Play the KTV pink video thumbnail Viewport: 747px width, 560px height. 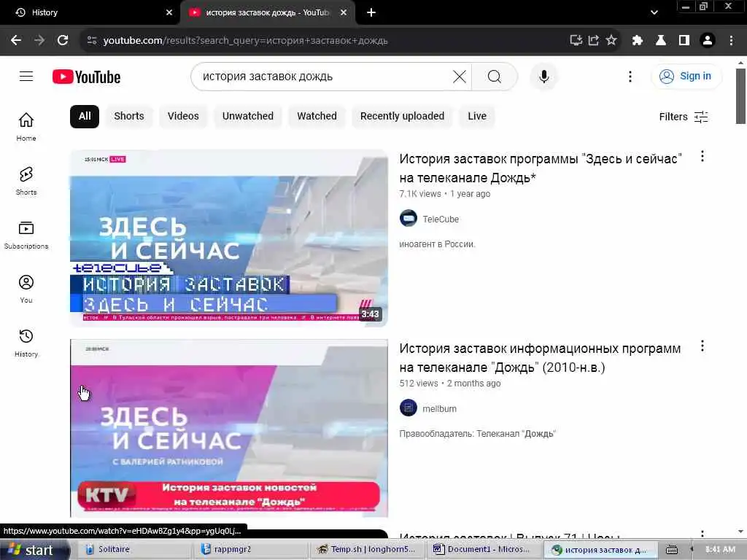(x=228, y=428)
